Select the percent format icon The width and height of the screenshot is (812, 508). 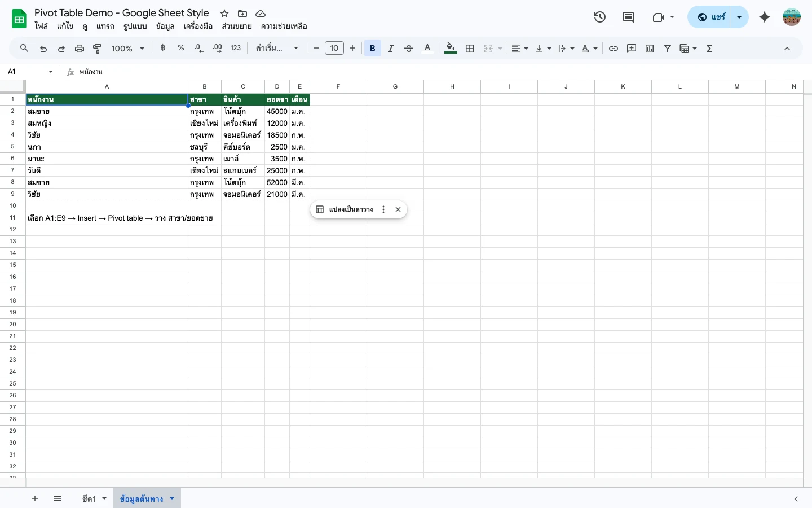coord(180,48)
